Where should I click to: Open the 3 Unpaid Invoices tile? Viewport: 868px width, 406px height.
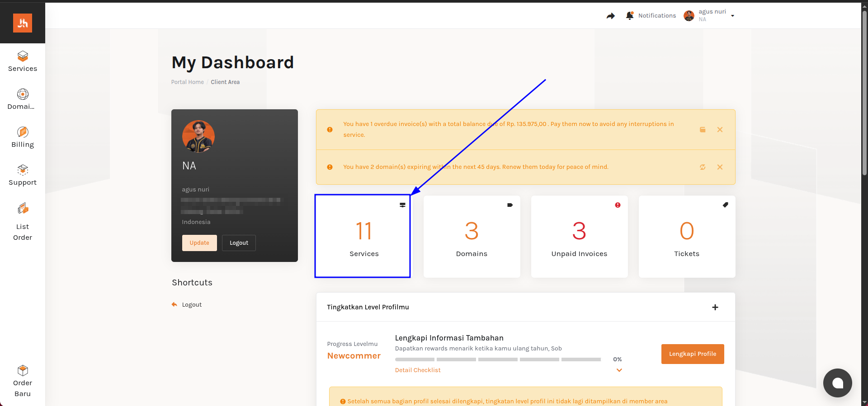pyautogui.click(x=579, y=237)
